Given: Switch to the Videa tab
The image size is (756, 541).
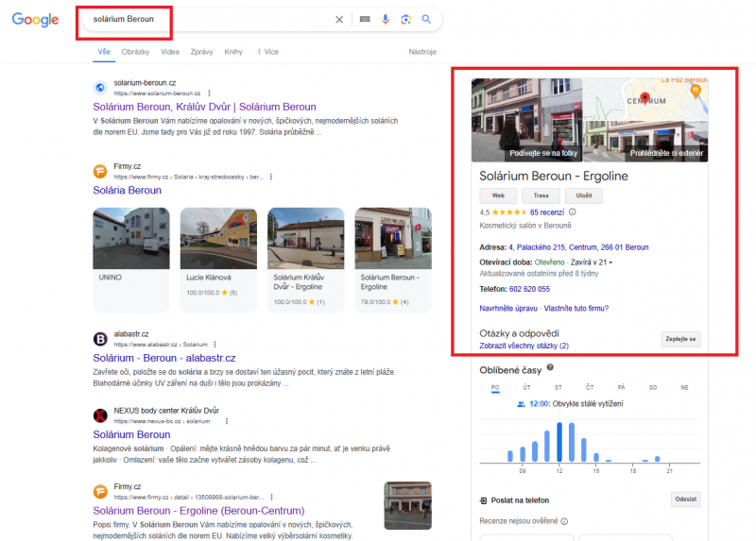Looking at the screenshot, I should click(170, 52).
